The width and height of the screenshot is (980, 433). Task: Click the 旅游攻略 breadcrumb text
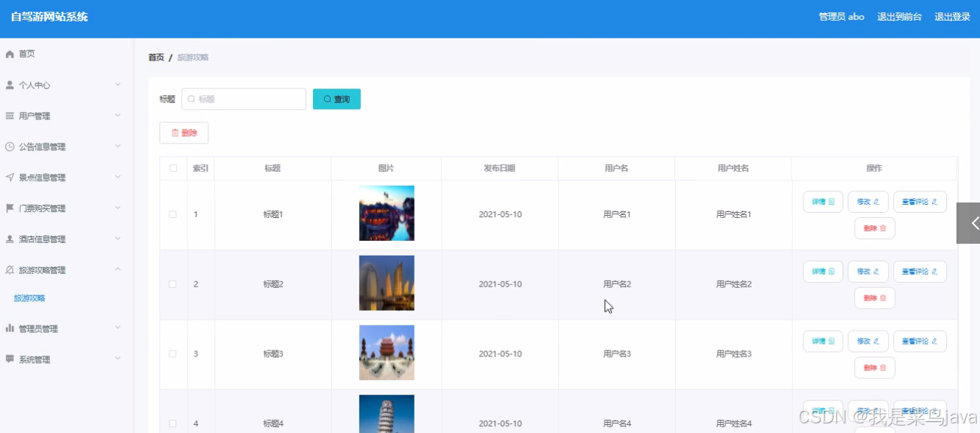point(193,57)
